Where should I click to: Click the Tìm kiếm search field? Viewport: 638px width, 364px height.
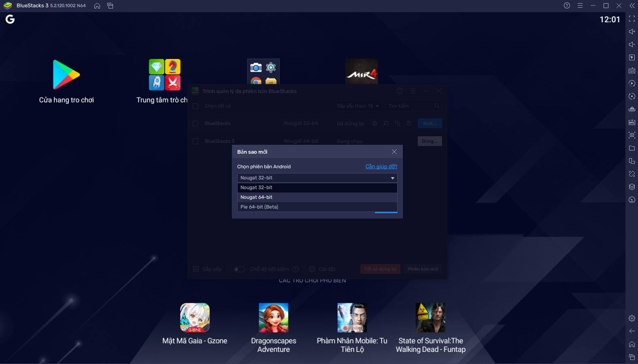413,106
